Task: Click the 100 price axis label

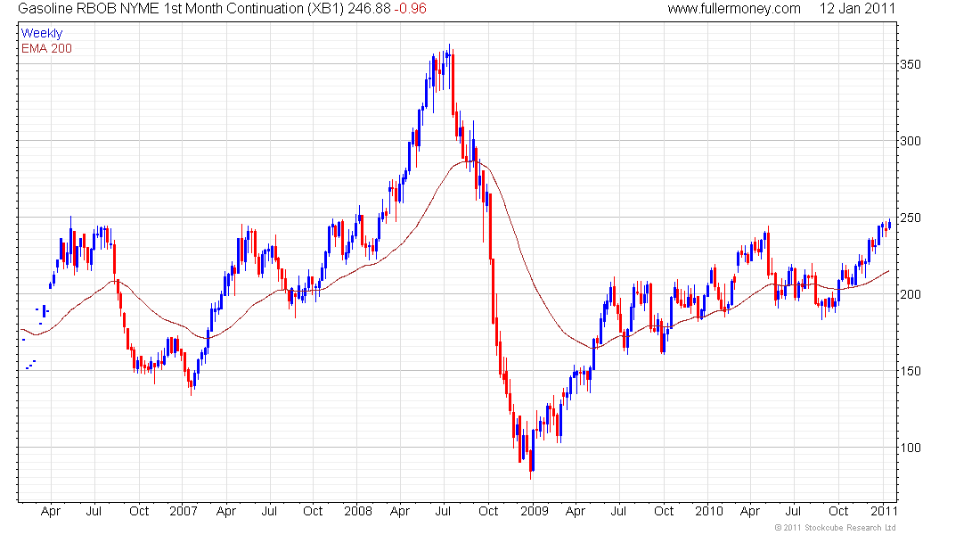Action: 911,448
